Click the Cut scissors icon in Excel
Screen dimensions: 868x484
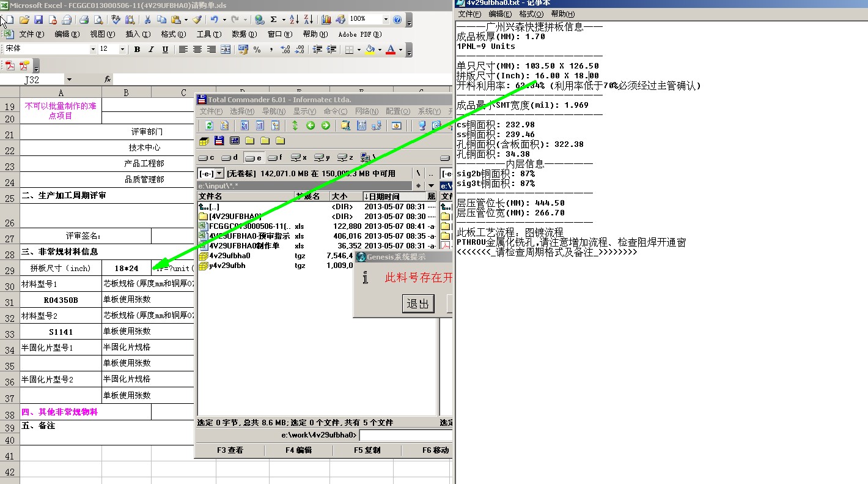point(147,20)
